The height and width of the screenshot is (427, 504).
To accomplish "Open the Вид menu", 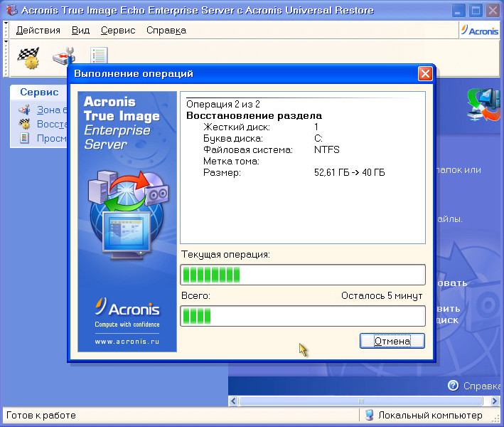I will [x=80, y=31].
